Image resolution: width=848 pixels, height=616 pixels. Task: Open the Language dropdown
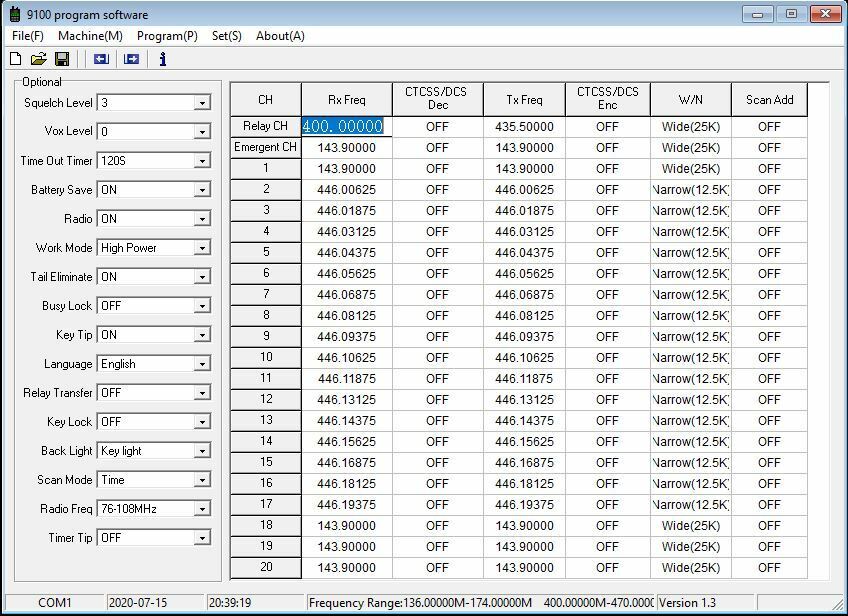(202, 364)
